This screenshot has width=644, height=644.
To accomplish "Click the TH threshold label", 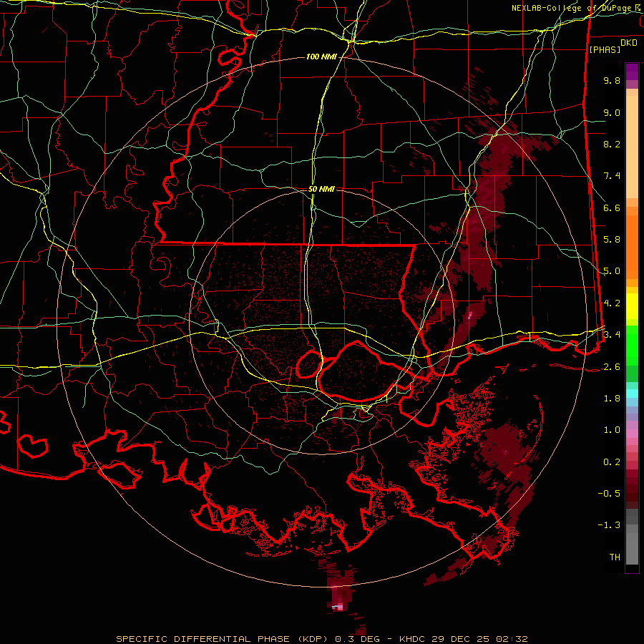I will [615, 557].
